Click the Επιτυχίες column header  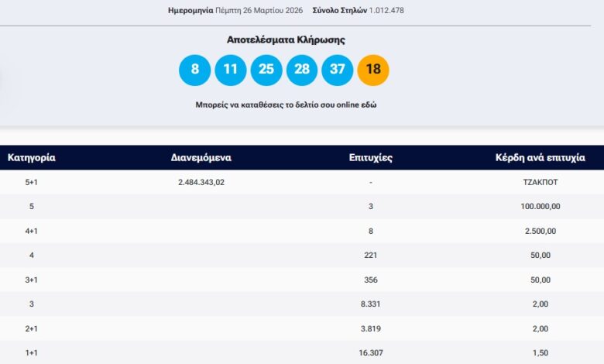[371, 158]
